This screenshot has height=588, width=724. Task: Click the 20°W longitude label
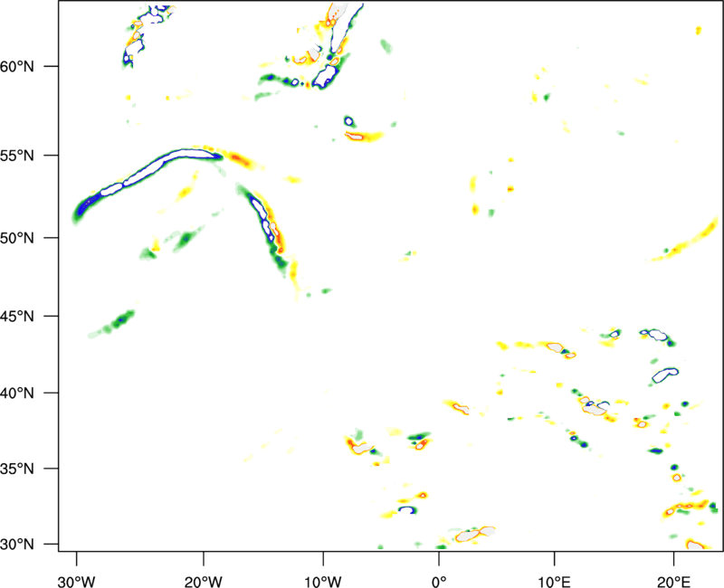click(x=204, y=582)
